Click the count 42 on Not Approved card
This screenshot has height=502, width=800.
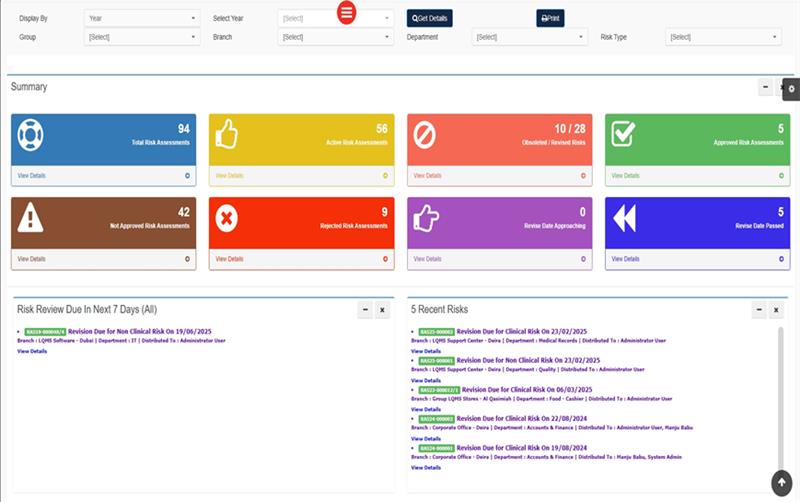tap(184, 212)
